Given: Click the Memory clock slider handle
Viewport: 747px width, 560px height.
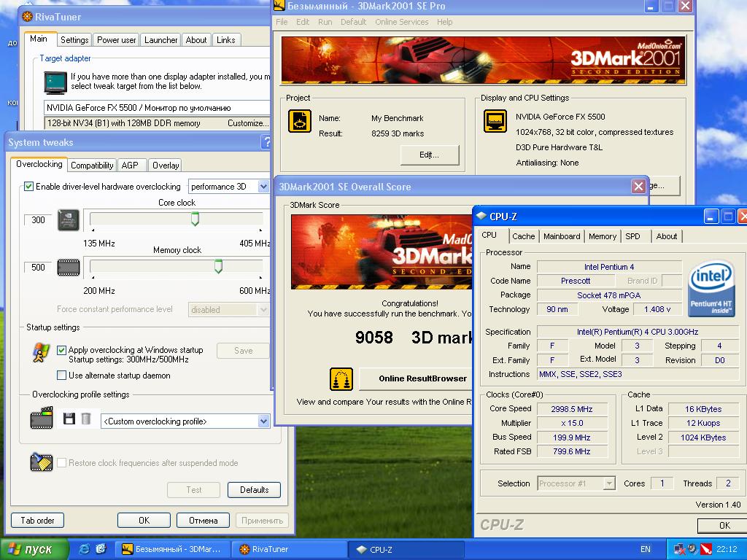Looking at the screenshot, I should point(218,266).
